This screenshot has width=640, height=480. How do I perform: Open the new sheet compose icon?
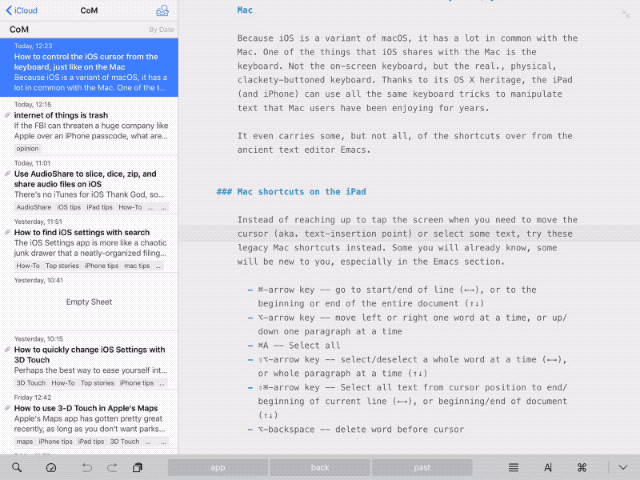162,10
